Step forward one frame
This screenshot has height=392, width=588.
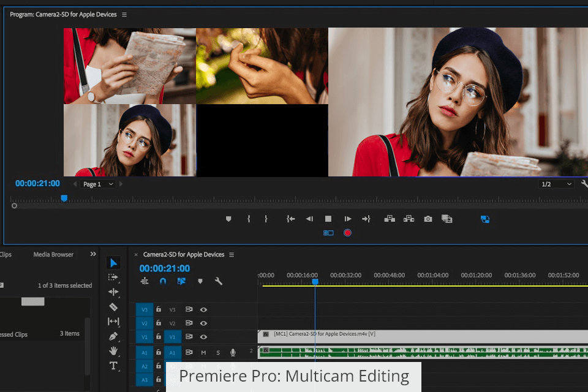click(x=348, y=219)
